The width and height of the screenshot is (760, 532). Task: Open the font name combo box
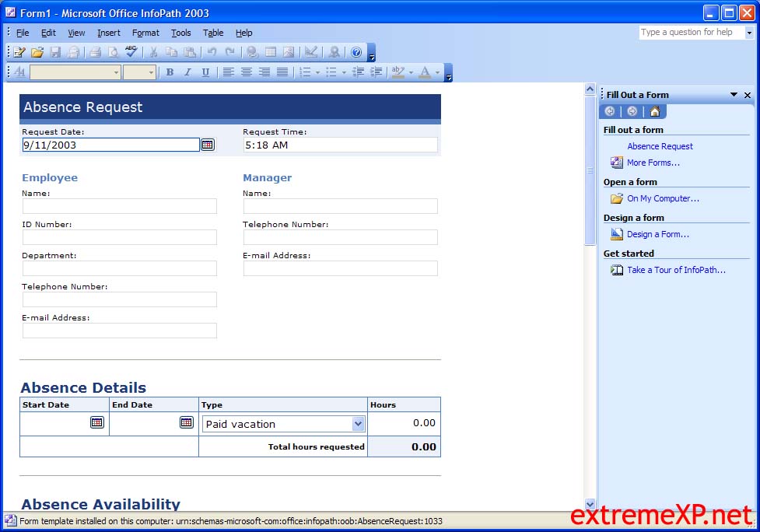75,72
